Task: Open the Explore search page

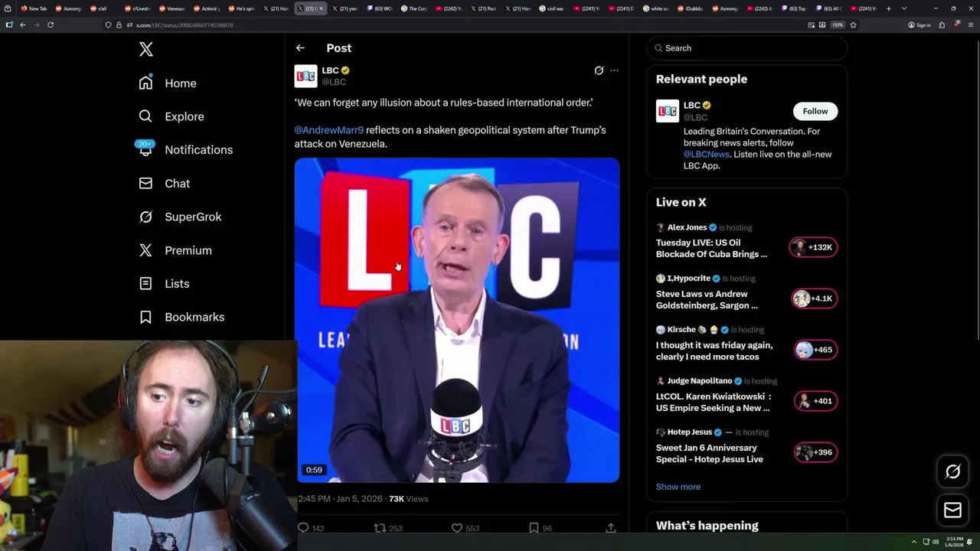Action: tap(171, 116)
